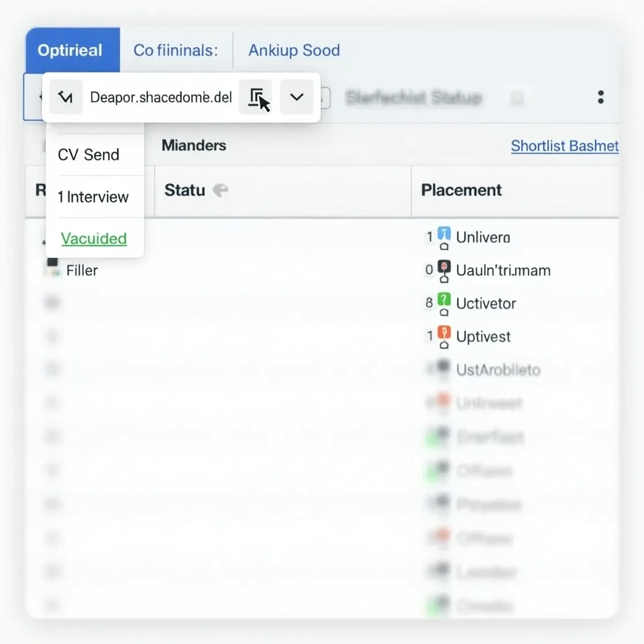The height and width of the screenshot is (644, 644).
Task: Click the copy icon next to the email address
Action: (x=256, y=97)
